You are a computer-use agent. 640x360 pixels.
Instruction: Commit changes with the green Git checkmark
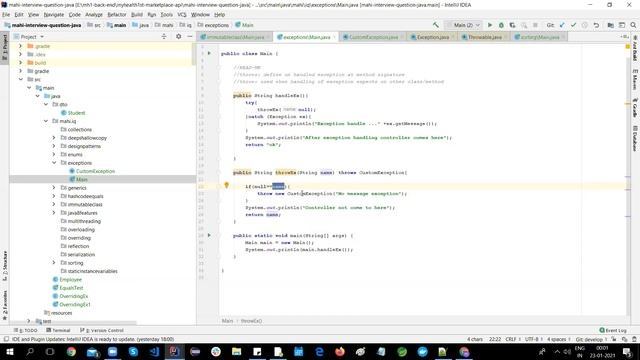point(573,25)
